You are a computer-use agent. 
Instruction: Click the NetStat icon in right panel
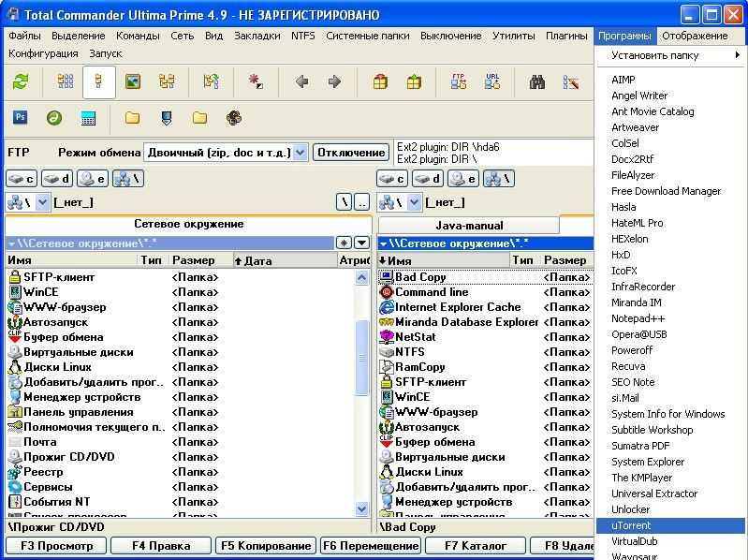point(386,337)
